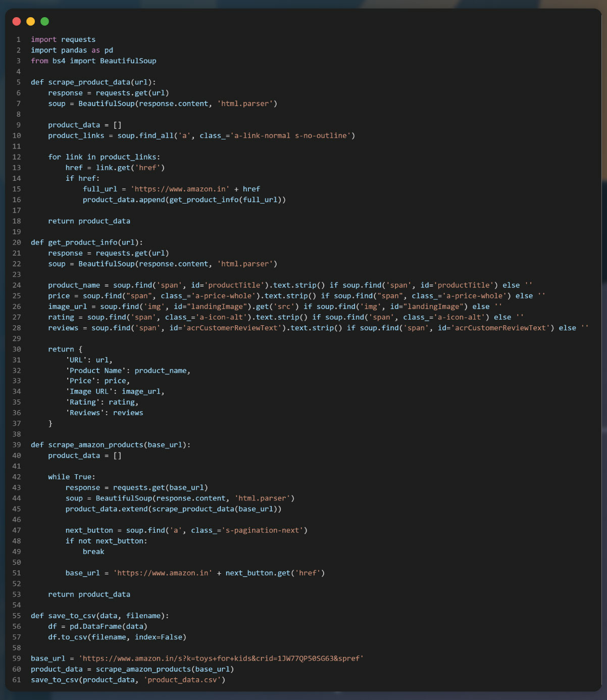Click "'Image URL': image_url," entry
607x700 pixels.
(115, 391)
